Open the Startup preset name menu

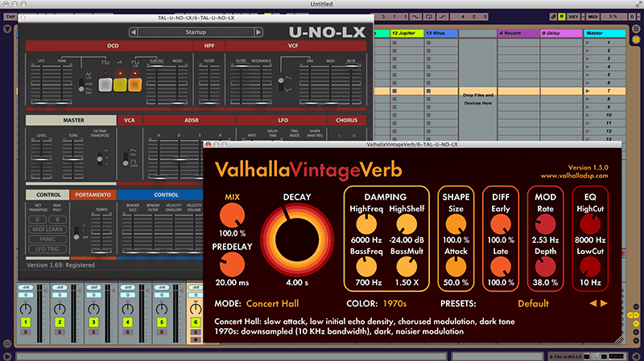(196, 32)
